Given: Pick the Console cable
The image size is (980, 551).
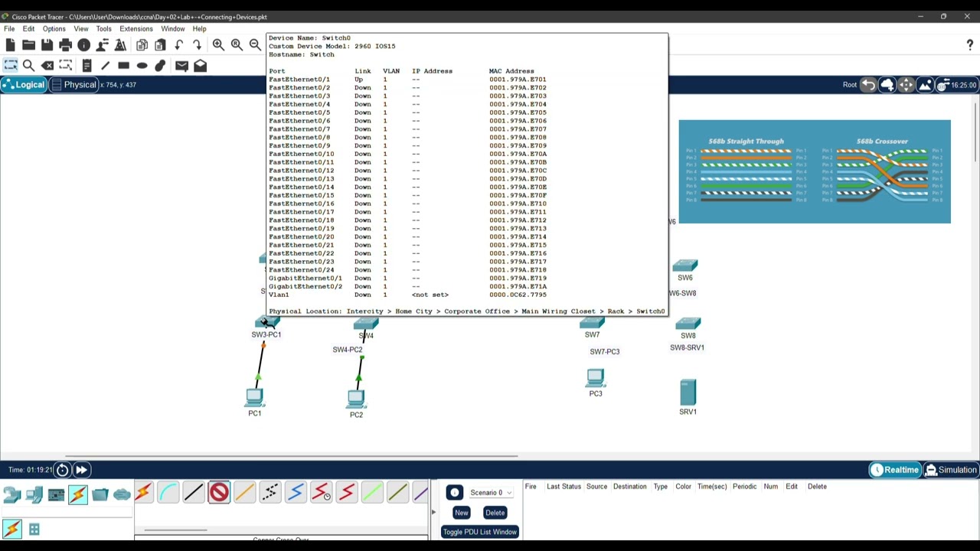Looking at the screenshot, I should [168, 492].
